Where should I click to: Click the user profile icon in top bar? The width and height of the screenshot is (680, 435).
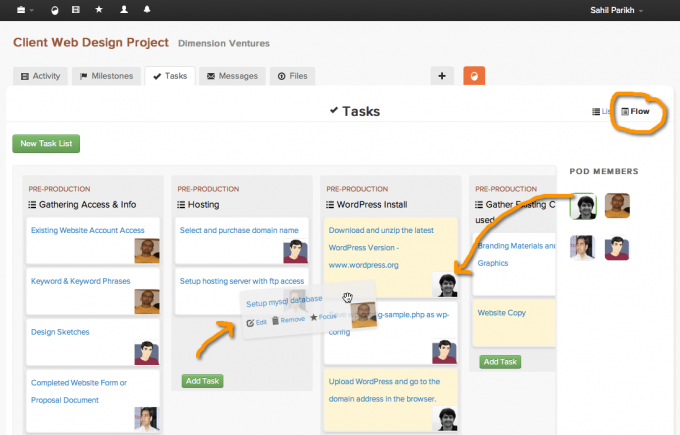pyautogui.click(x=124, y=9)
